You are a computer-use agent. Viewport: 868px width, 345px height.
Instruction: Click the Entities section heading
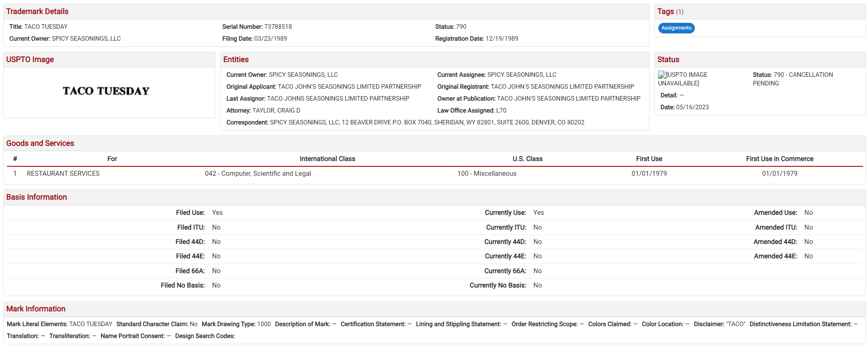coord(236,60)
